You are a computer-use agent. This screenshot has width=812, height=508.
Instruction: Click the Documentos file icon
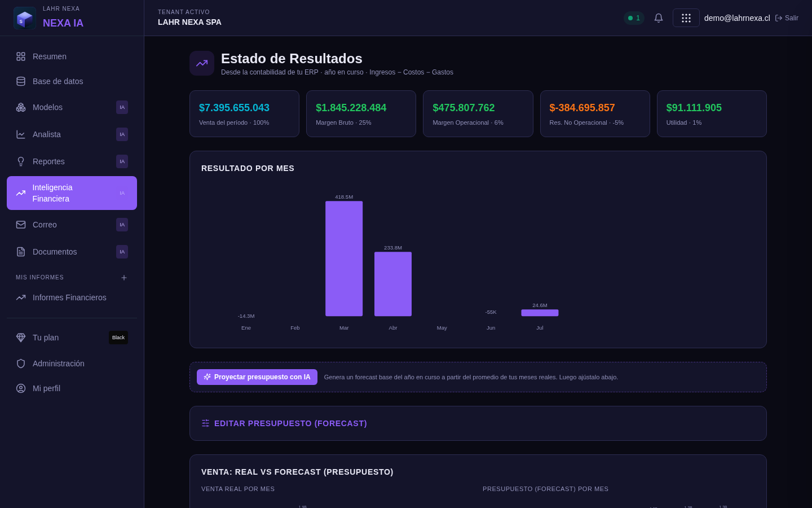(21, 252)
